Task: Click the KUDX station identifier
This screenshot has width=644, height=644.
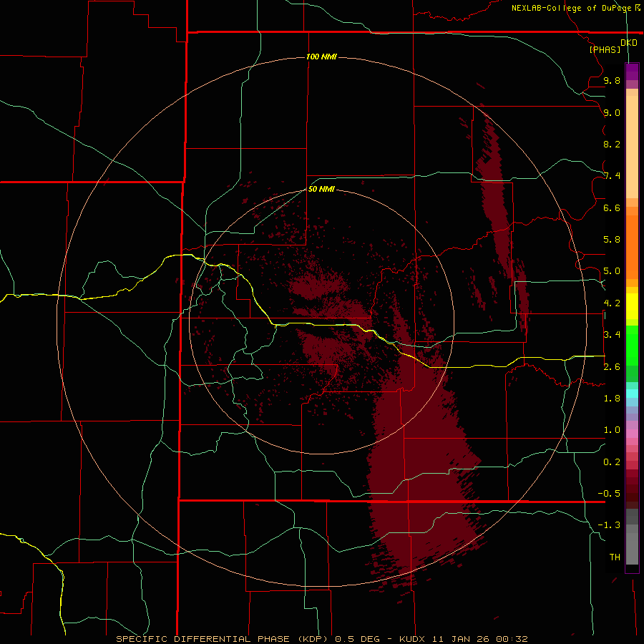Action: (413, 639)
